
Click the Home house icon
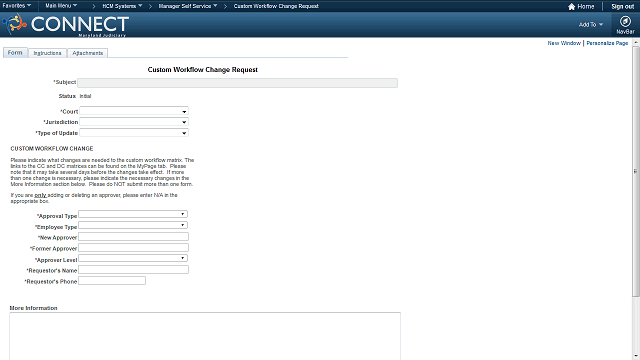pyautogui.click(x=571, y=7)
